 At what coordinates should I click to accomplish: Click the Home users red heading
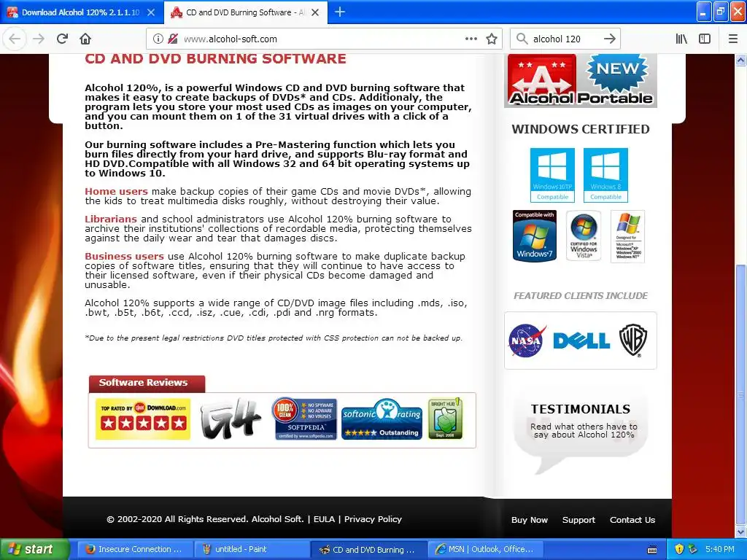tap(116, 192)
